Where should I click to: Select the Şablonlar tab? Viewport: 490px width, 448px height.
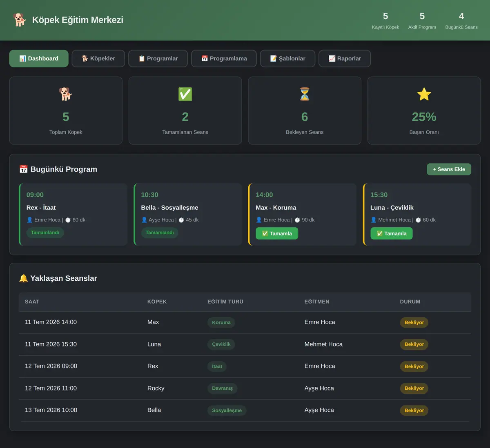pyautogui.click(x=287, y=58)
